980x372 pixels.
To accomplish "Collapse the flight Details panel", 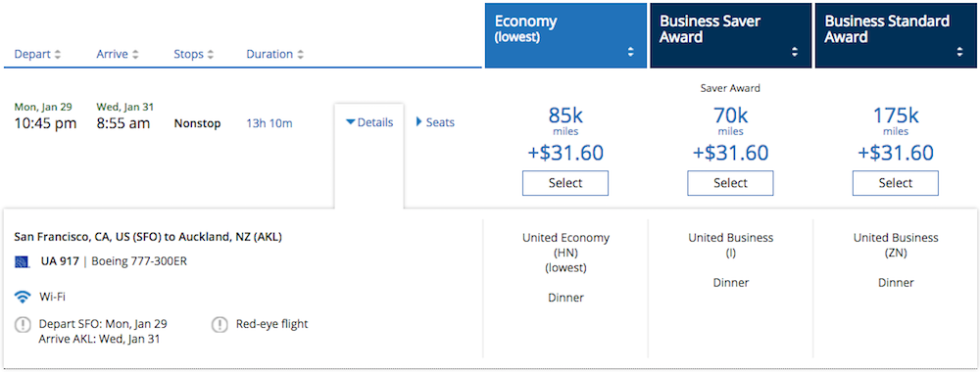I will pyautogui.click(x=369, y=122).
